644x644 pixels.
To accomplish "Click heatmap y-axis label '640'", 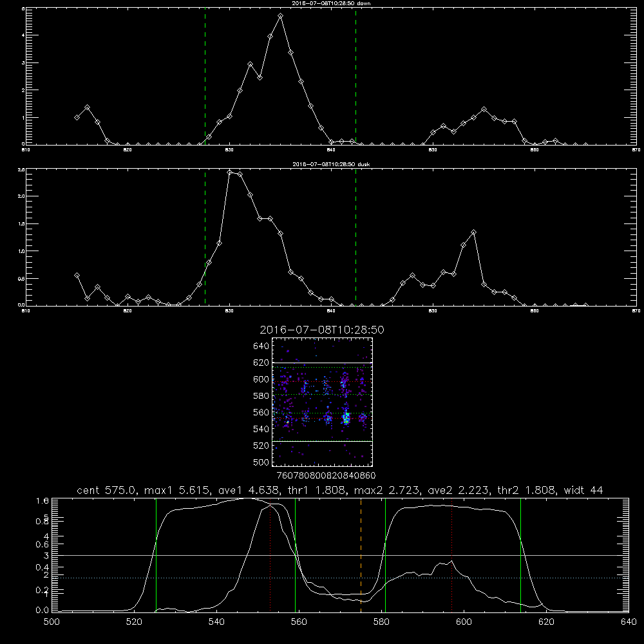I will click(261, 346).
